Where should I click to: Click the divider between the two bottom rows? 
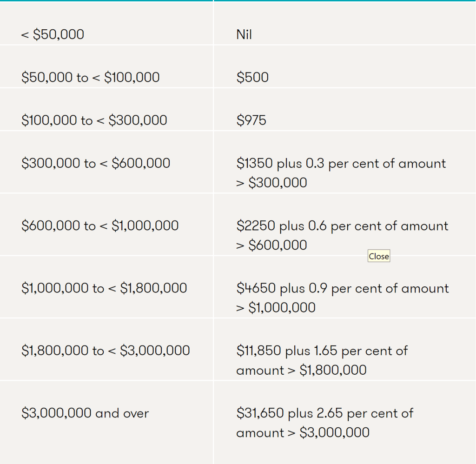click(x=238, y=381)
